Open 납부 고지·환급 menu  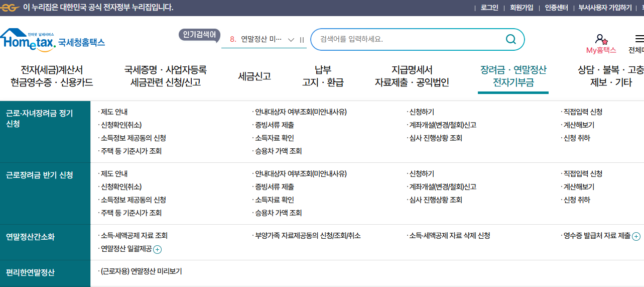click(323, 76)
